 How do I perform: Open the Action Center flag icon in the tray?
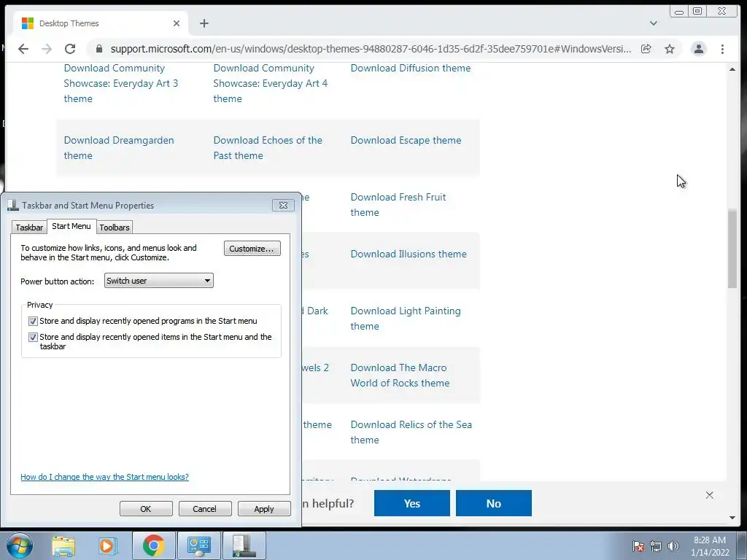coord(638,546)
